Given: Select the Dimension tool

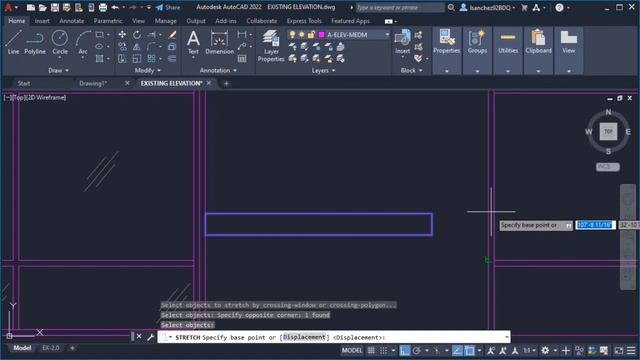Looking at the screenshot, I should pos(220,42).
